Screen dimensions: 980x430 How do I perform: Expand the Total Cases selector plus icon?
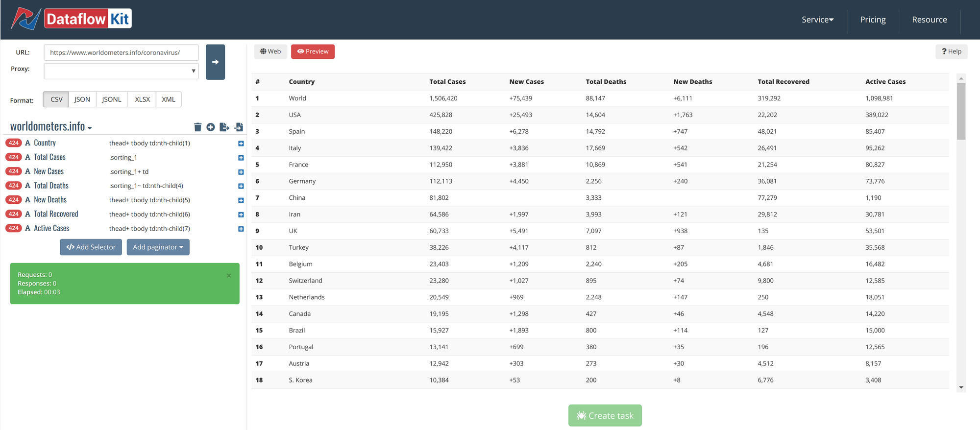pyautogui.click(x=241, y=158)
